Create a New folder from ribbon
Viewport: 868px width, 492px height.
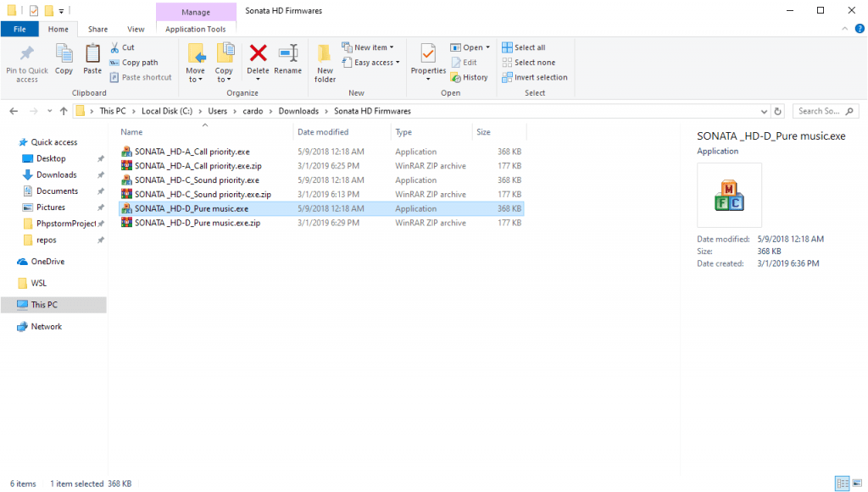tap(325, 60)
